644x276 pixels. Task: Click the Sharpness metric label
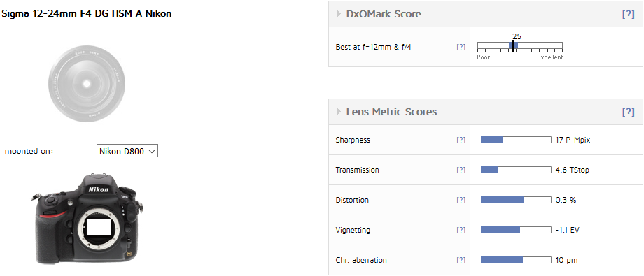(x=353, y=140)
